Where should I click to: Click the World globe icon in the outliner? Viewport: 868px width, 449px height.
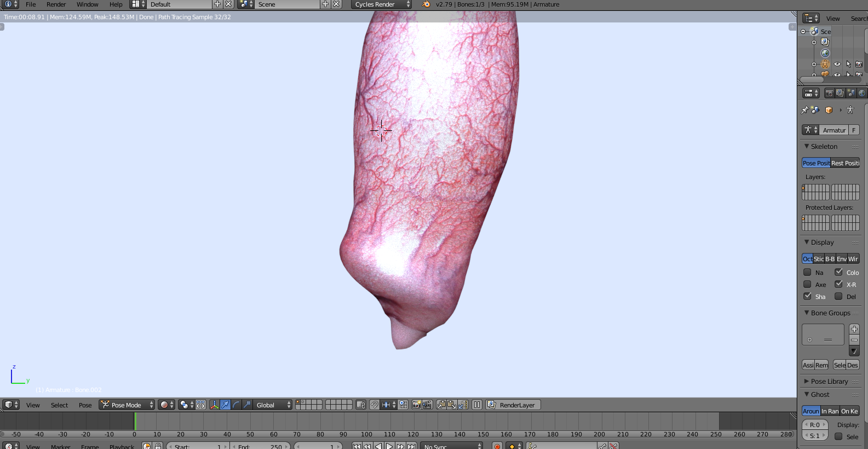pos(825,53)
